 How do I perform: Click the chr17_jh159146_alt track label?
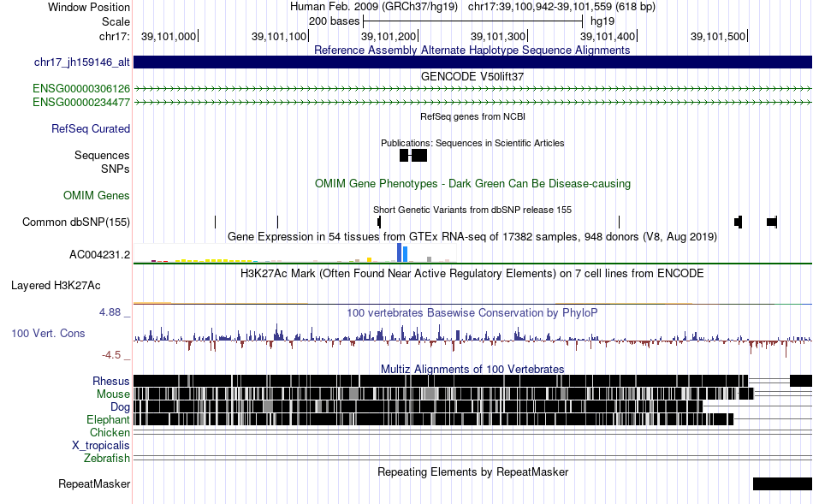[82, 62]
